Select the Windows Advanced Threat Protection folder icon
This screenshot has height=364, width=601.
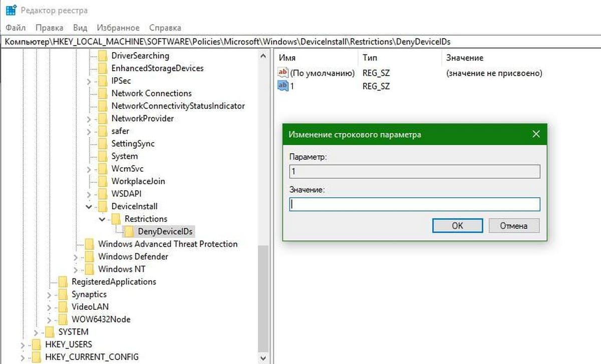pos(90,244)
